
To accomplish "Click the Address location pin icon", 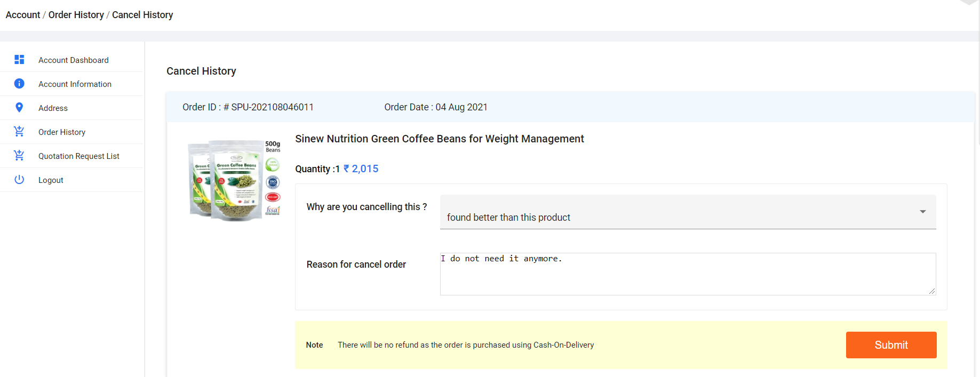I will click(19, 108).
